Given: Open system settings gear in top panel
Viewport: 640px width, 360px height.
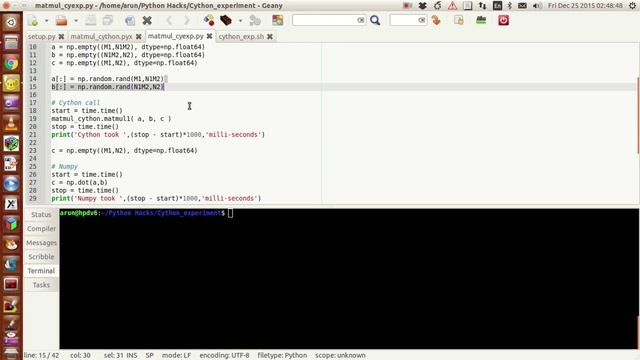Looking at the screenshot, I should click(632, 6).
